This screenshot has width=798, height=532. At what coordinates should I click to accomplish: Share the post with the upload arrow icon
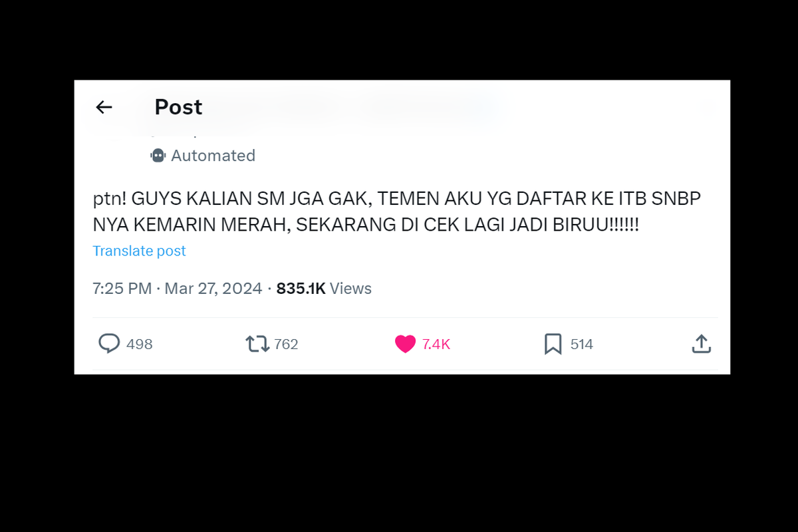(x=702, y=344)
